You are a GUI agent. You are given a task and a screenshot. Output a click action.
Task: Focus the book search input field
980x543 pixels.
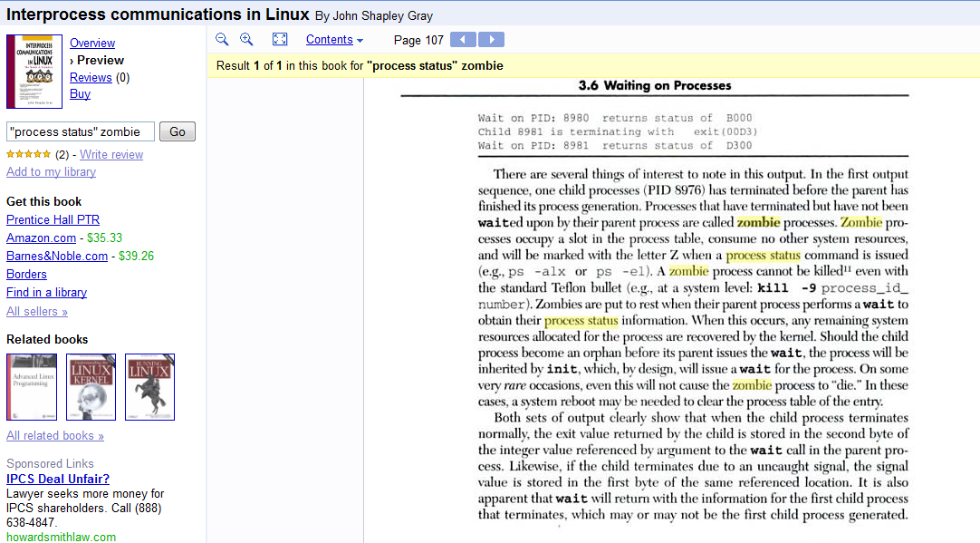81,131
